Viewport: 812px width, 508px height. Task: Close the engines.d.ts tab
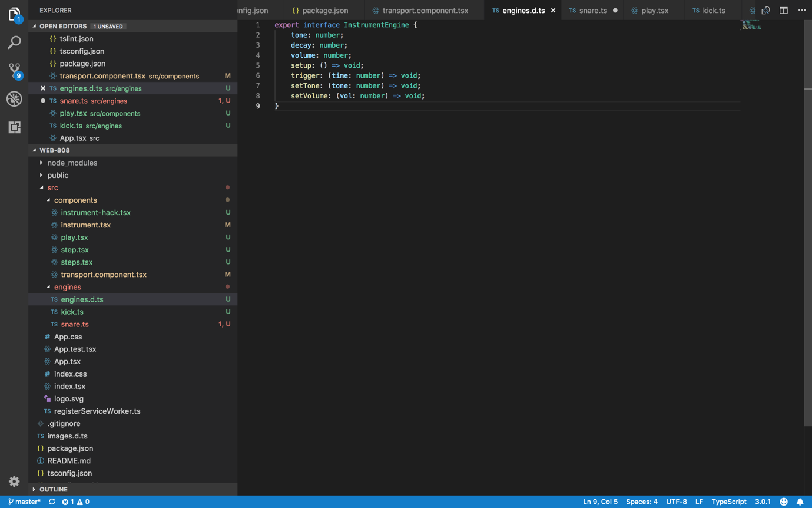click(553, 11)
